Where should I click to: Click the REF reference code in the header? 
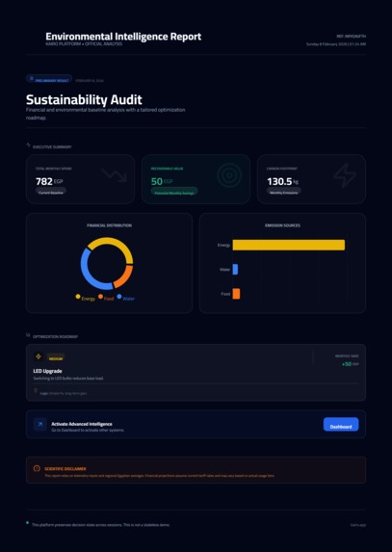(352, 36)
